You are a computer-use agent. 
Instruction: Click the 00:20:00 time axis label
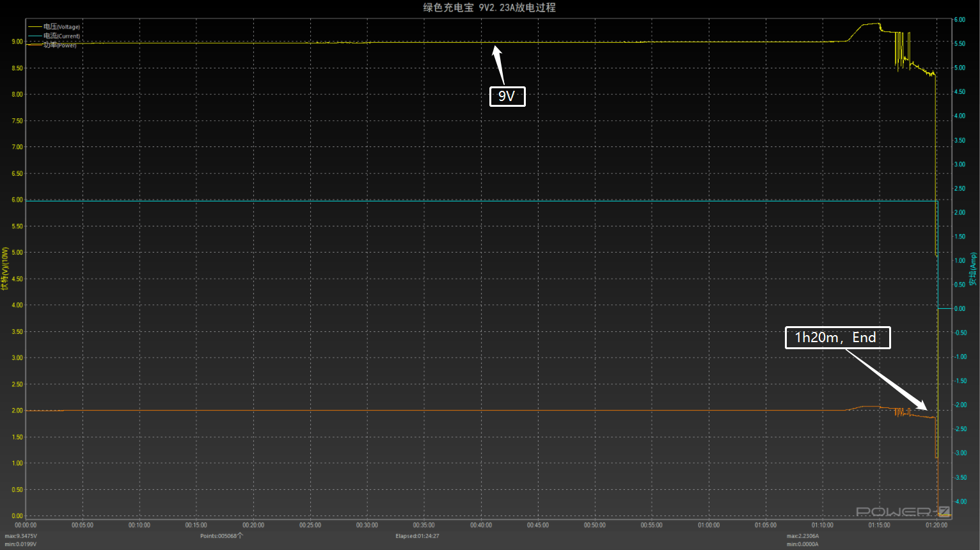[253, 525]
